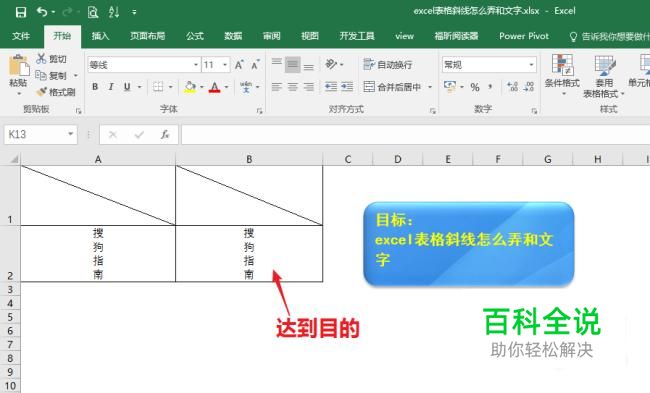The width and height of the screenshot is (650, 393).
Task: Click Increase Indent icon
Action: point(347,87)
